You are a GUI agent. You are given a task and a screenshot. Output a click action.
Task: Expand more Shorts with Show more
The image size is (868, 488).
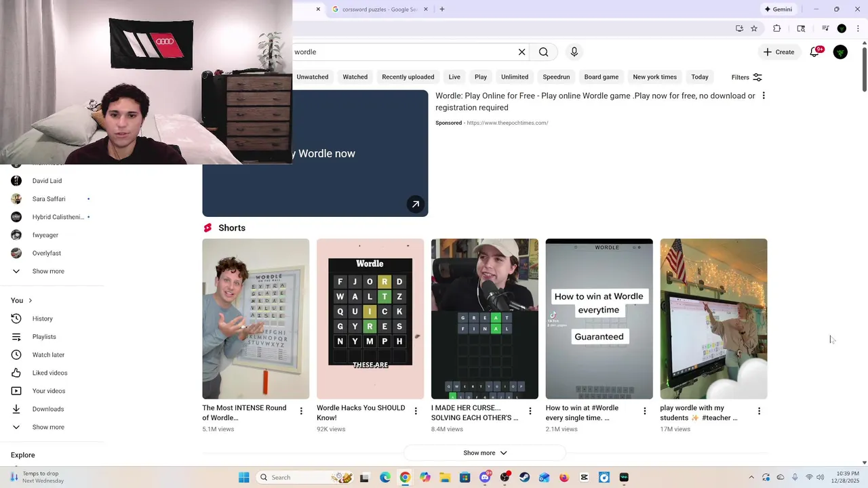click(485, 453)
